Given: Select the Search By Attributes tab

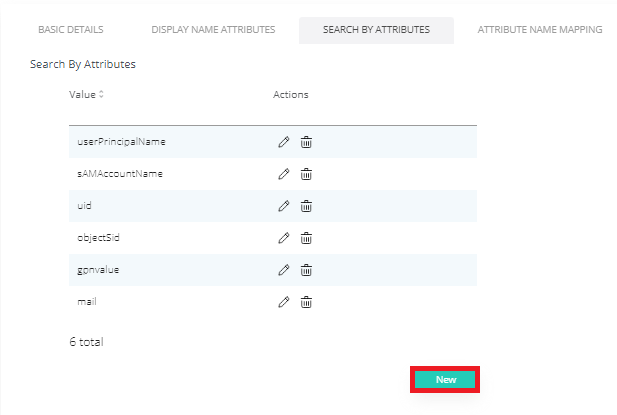Looking at the screenshot, I should (x=376, y=30).
